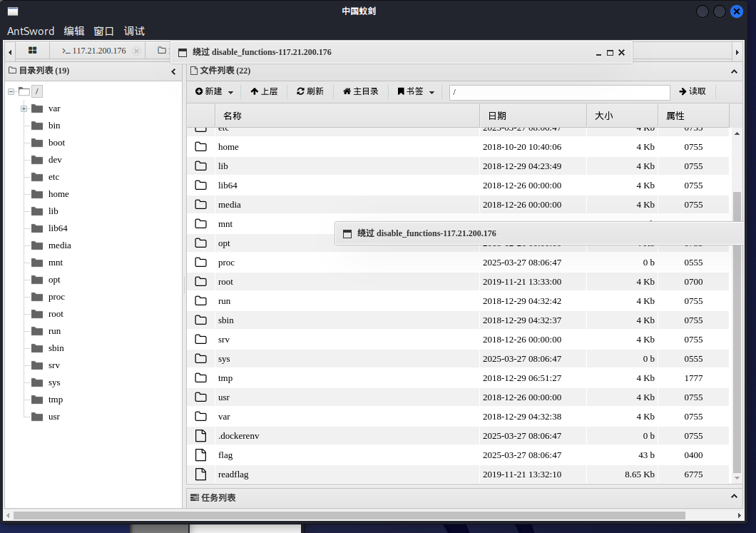Sort by the 日期 column header
Viewport: 756px width, 533px height.
533,116
